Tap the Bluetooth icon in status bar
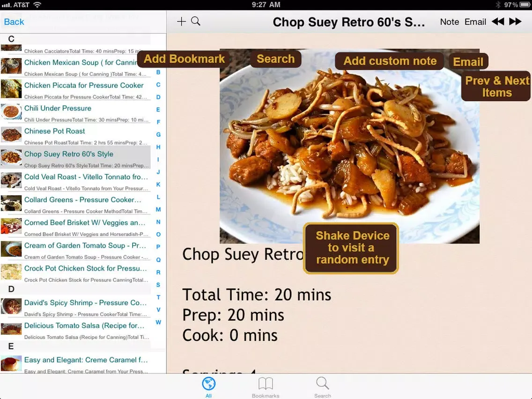The width and height of the screenshot is (532, 399). (498, 5)
